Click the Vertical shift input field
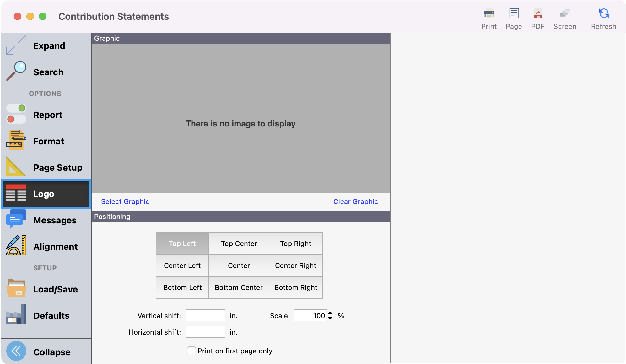This screenshot has height=364, width=626. click(x=205, y=315)
